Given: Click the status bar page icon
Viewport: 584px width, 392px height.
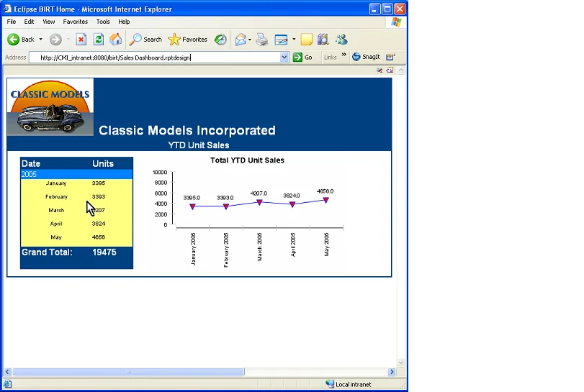Looking at the screenshot, I should click(x=8, y=384).
